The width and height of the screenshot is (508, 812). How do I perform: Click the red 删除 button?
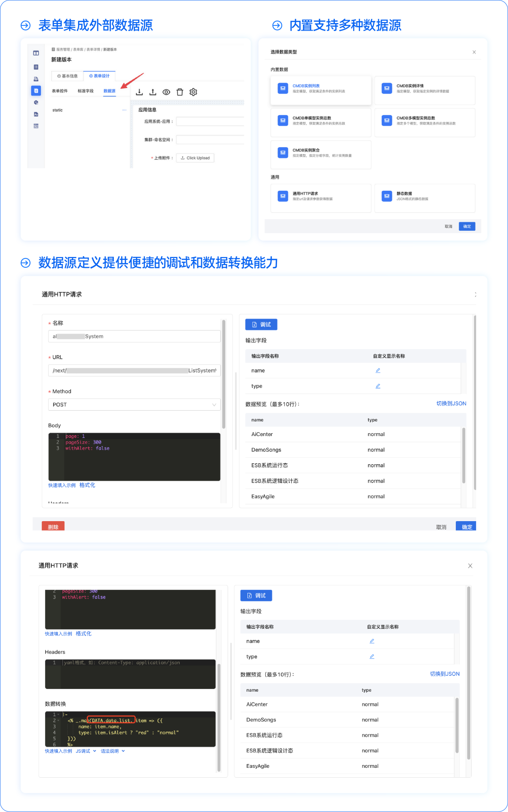tap(53, 526)
